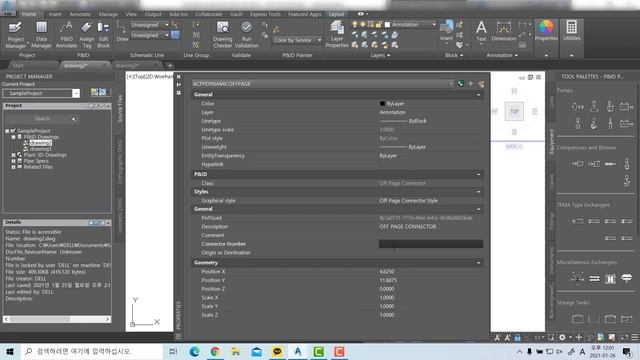Image resolution: width=640 pixels, height=360 pixels.
Task: Click the first pump symbol in Tool Palettes
Action: pos(578,107)
